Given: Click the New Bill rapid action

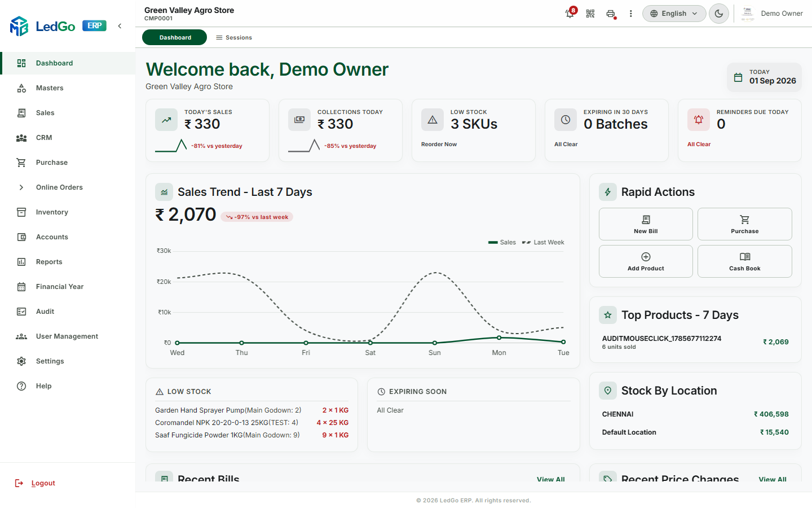Looking at the screenshot, I should tap(646, 224).
